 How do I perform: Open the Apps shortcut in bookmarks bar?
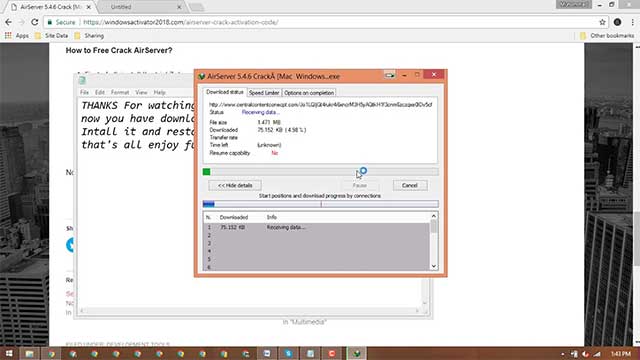click(x=17, y=36)
